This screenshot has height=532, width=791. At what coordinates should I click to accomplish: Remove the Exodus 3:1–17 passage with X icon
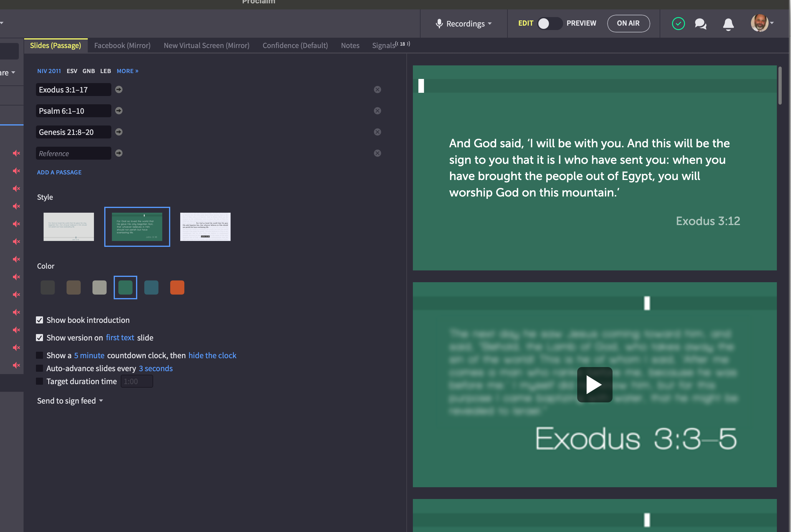tap(377, 90)
